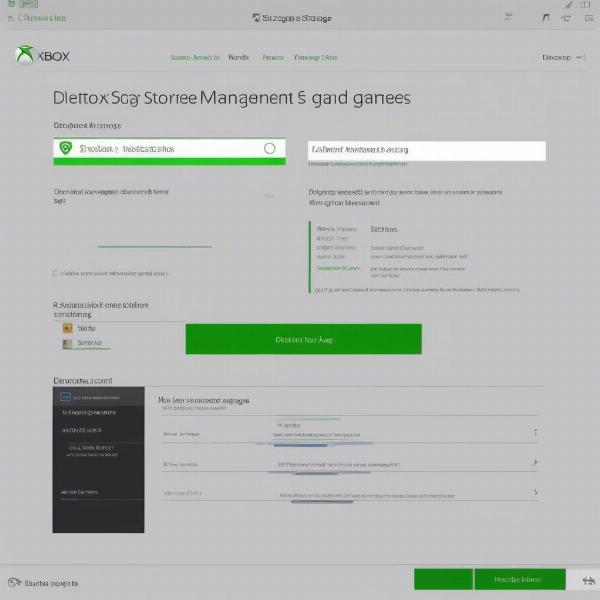Select the highlighted top row of the dark sidebar
600x600 pixels.
pos(98,396)
